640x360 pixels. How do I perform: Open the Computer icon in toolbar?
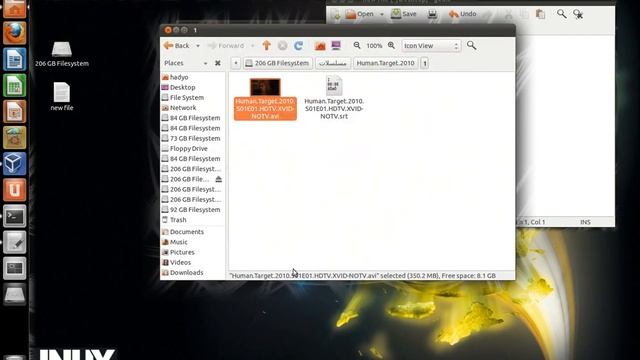tap(336, 45)
